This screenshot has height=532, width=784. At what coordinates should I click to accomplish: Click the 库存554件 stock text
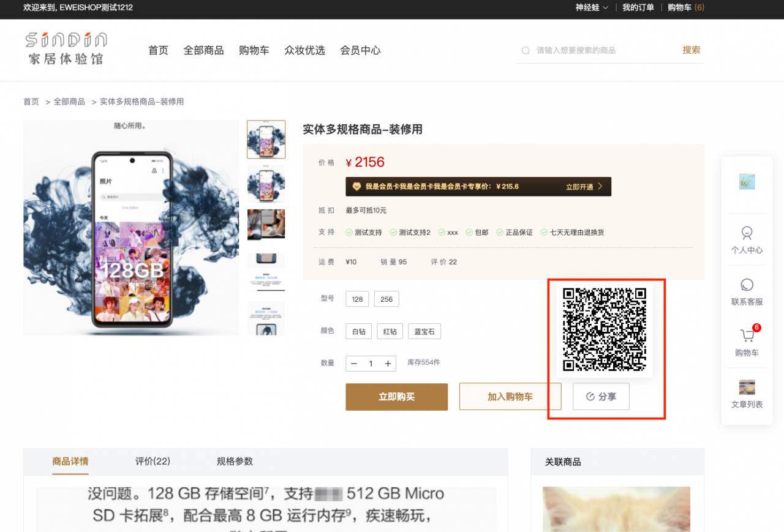click(x=424, y=362)
